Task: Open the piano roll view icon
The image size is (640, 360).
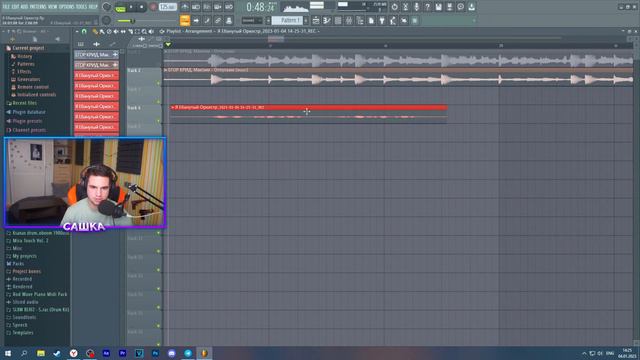Action: pyautogui.click(x=327, y=20)
